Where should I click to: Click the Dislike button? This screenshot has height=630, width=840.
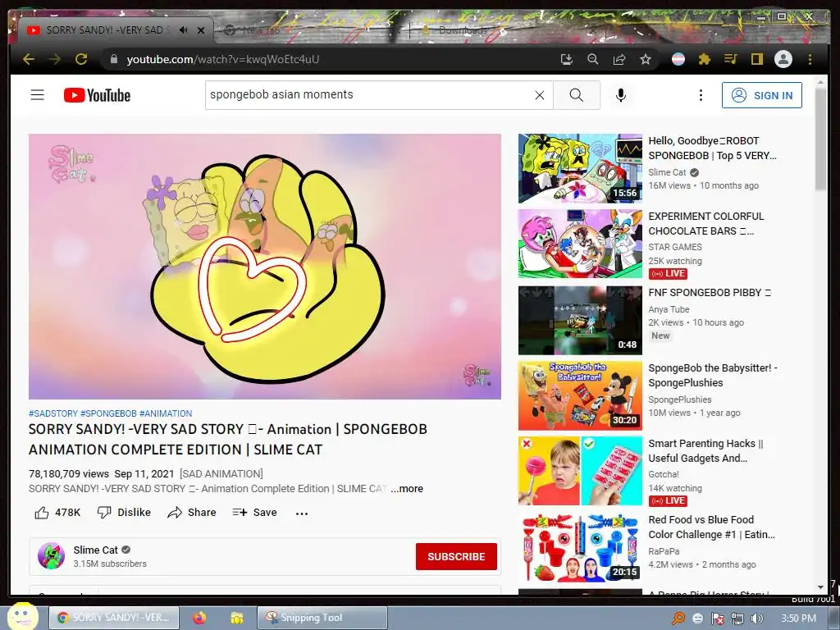pos(124,513)
